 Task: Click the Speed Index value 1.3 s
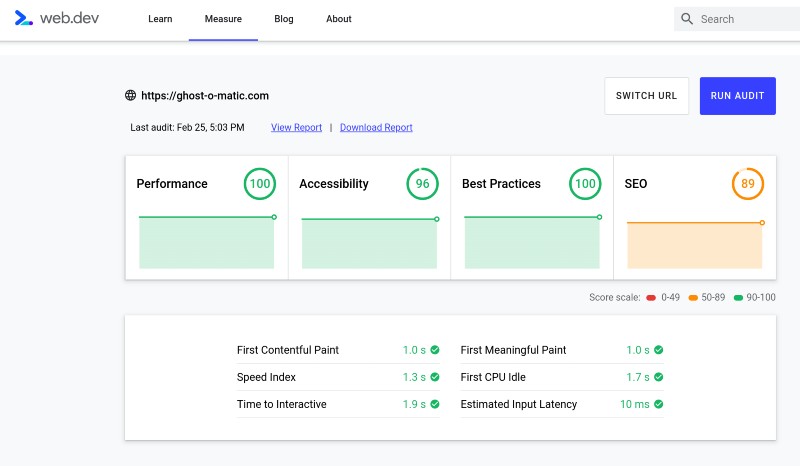[x=414, y=377]
